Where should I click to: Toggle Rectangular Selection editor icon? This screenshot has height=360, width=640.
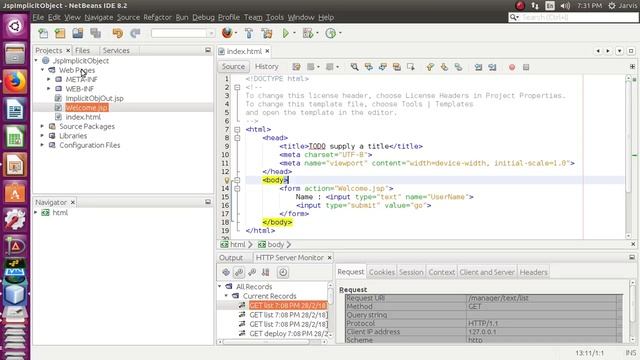click(411, 67)
